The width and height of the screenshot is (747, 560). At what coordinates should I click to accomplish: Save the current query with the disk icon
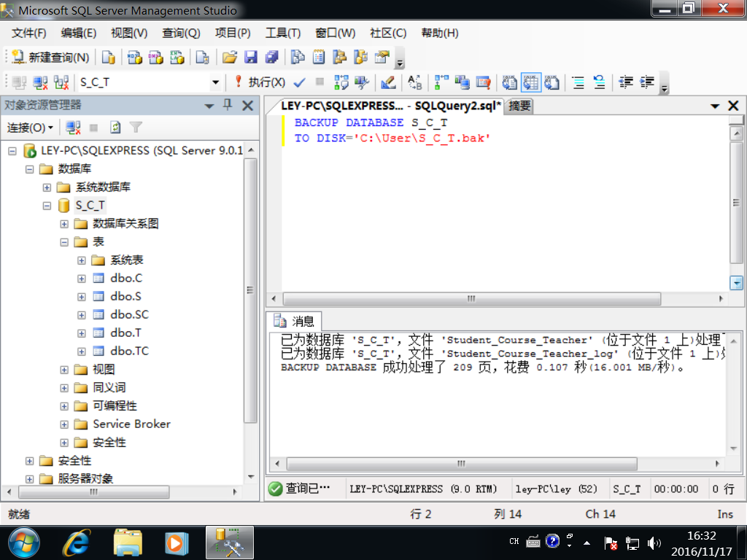tap(251, 58)
